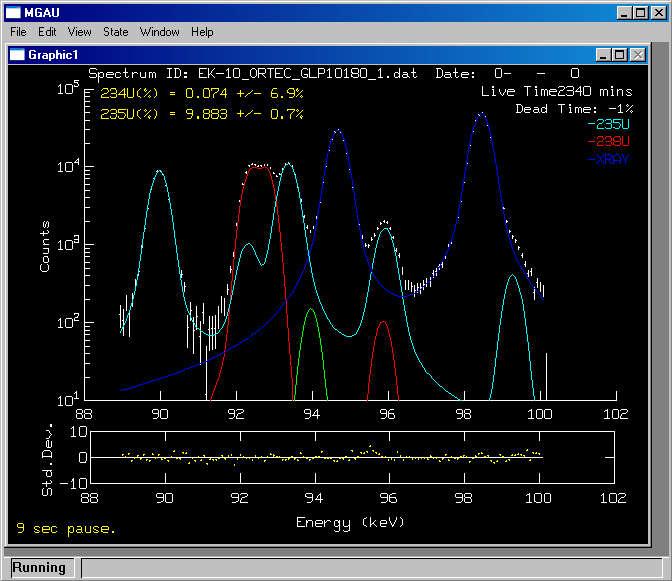Click the Graphic1 child window icon
This screenshot has width=672, height=581.
coord(17,55)
